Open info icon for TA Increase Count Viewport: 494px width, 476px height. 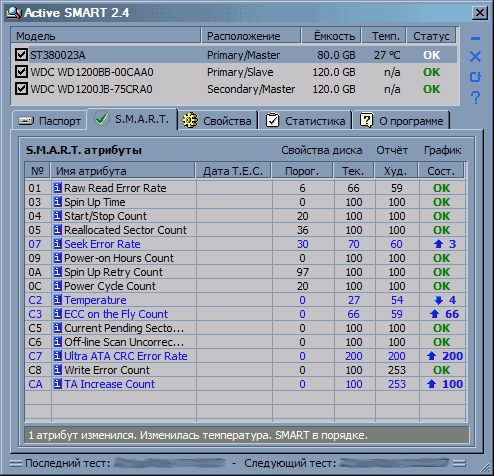[57, 384]
